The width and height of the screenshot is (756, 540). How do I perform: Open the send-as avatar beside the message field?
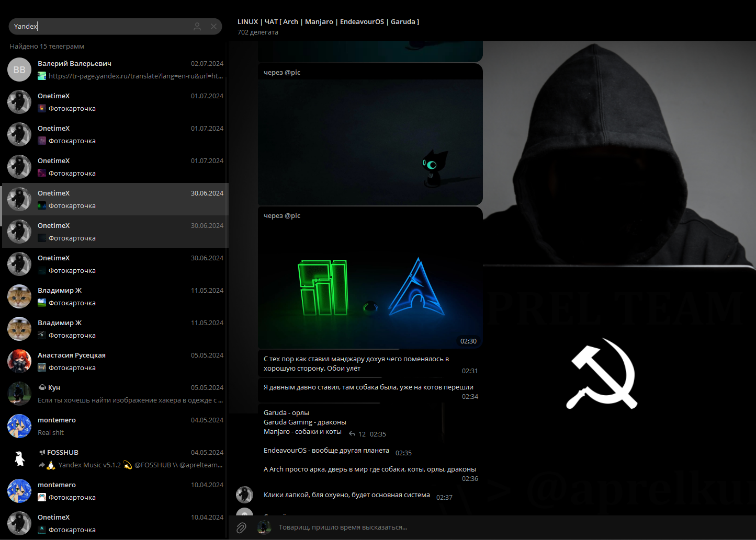[264, 527]
